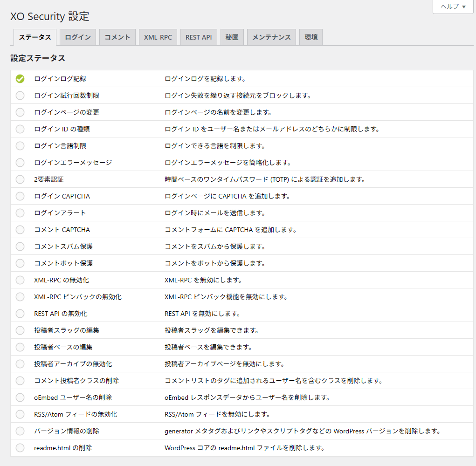This screenshot has height=466, width=476.
Task: Click the コメントボット保護 label
Action: (63, 263)
